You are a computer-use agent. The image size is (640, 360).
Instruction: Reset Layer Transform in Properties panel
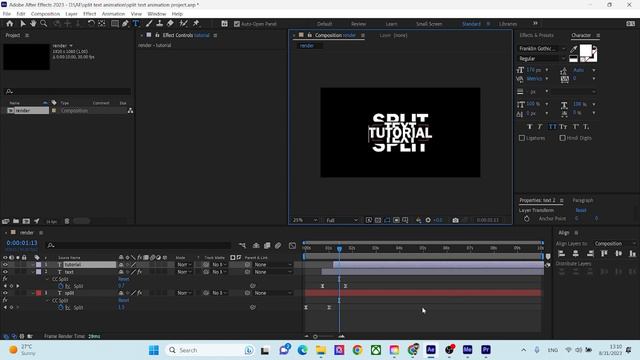coord(580,210)
